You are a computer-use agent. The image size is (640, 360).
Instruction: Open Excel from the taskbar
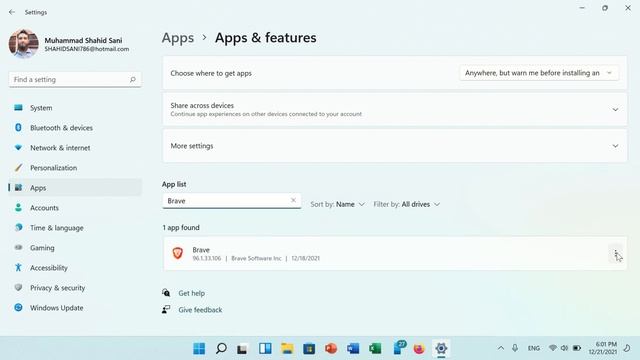click(x=375, y=348)
